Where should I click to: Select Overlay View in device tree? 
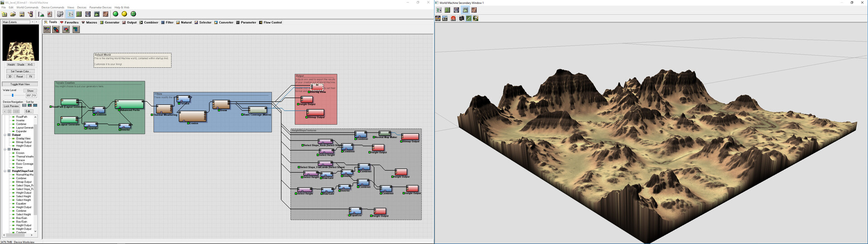[24, 138]
